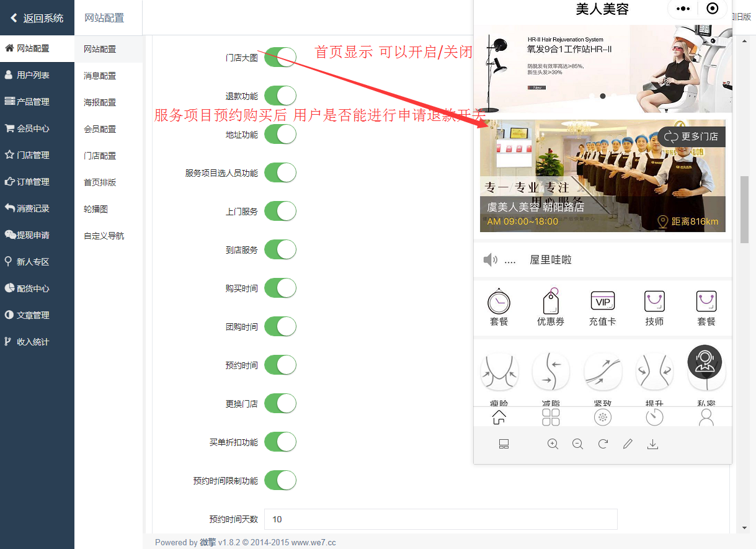
Task: Toggle the 预约时间限制功能 switch
Action: (x=280, y=480)
